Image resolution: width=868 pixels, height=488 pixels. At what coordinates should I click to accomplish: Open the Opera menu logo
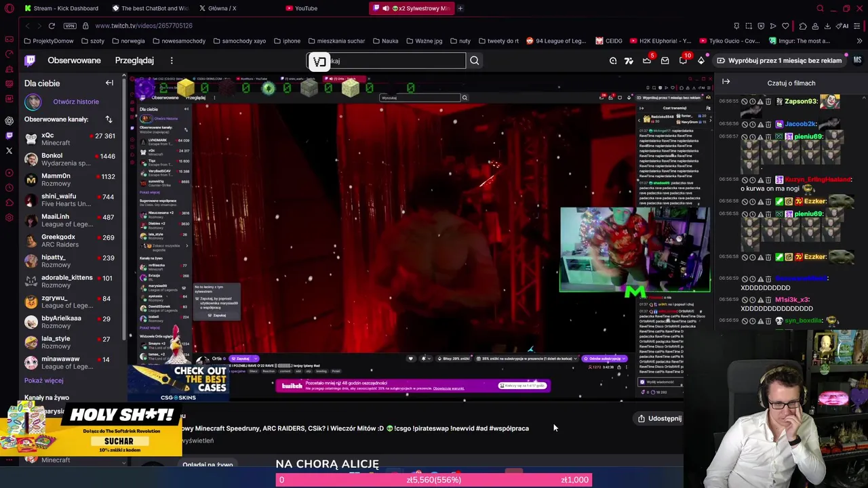(x=9, y=9)
